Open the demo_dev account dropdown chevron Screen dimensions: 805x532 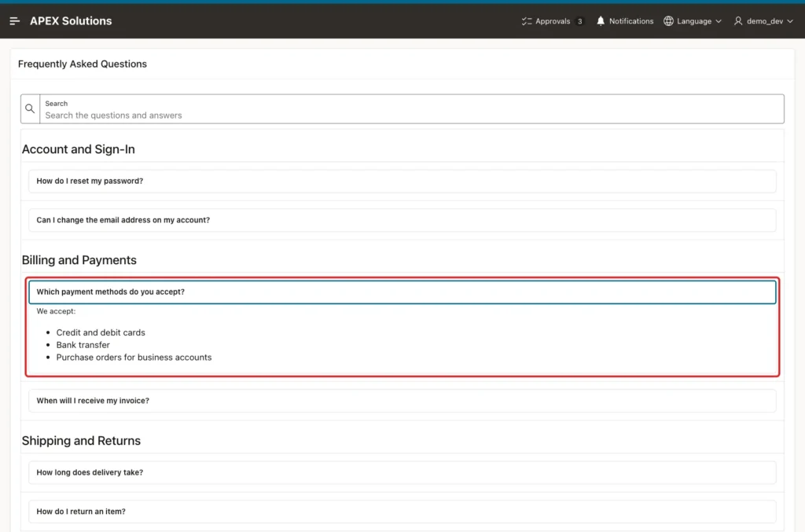click(x=789, y=21)
